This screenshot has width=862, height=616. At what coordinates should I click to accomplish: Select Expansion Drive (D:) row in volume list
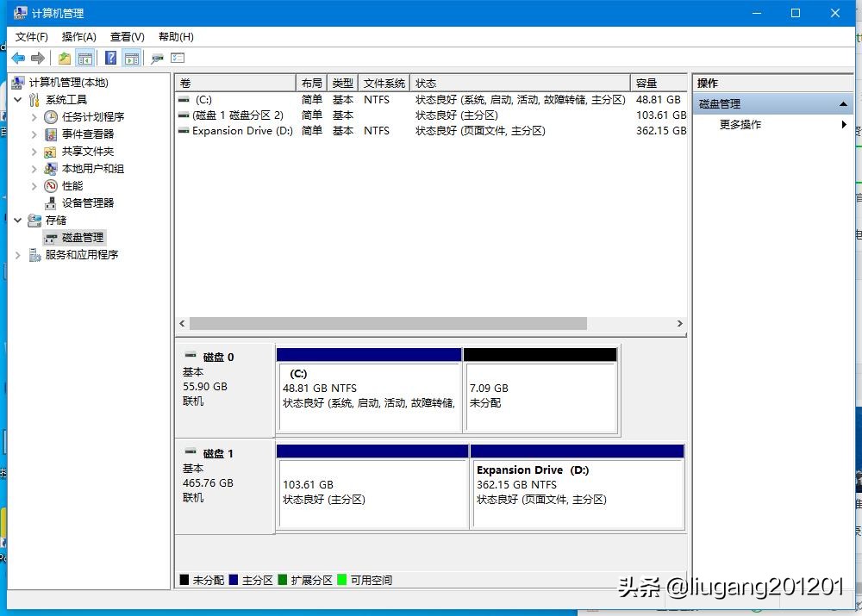pyautogui.click(x=242, y=131)
